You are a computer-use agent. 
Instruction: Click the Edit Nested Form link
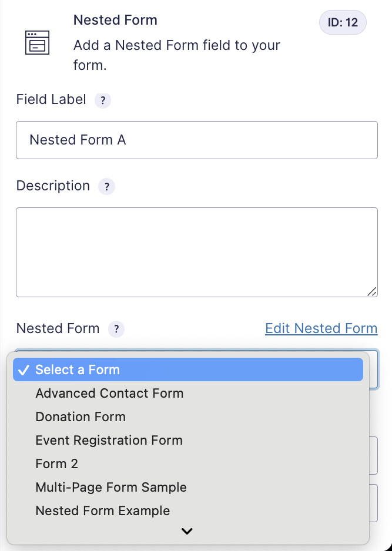click(321, 328)
